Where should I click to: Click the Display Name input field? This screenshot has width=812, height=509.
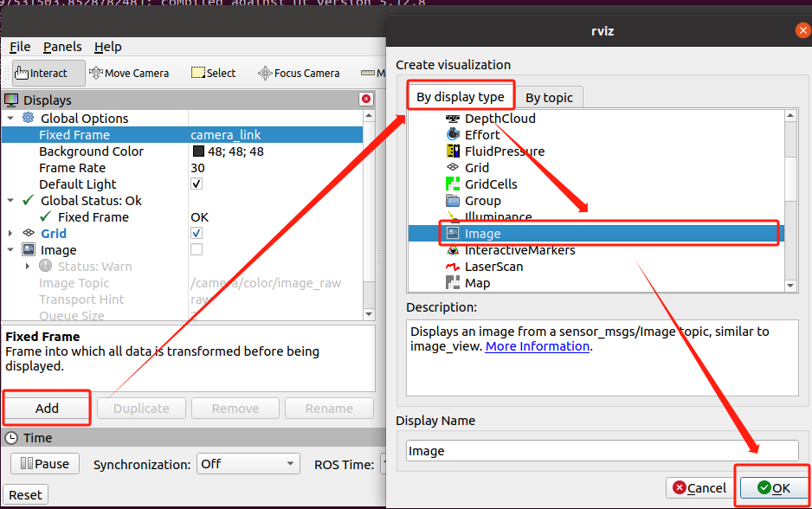click(602, 450)
